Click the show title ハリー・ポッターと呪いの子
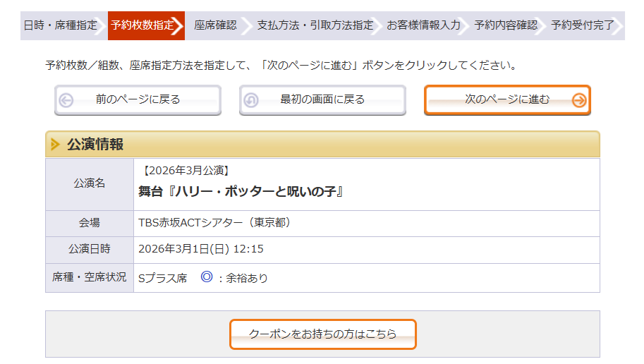Screen dimensions: 644x364 tap(241, 191)
